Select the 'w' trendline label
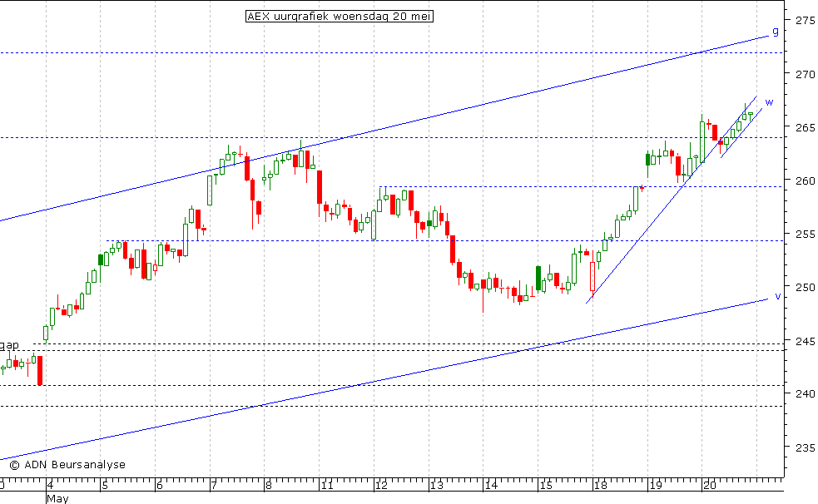The width and height of the screenshot is (818, 504). click(769, 102)
